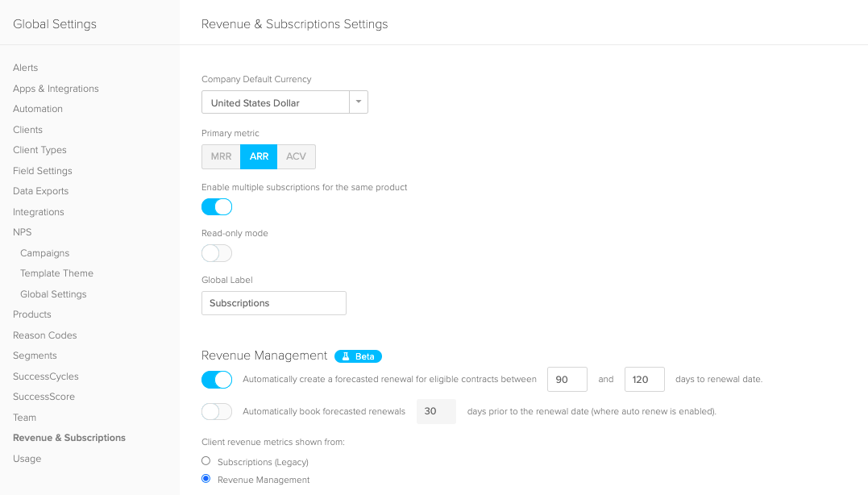This screenshot has width=868, height=495.
Task: Click the 90 days input field
Action: click(x=567, y=379)
